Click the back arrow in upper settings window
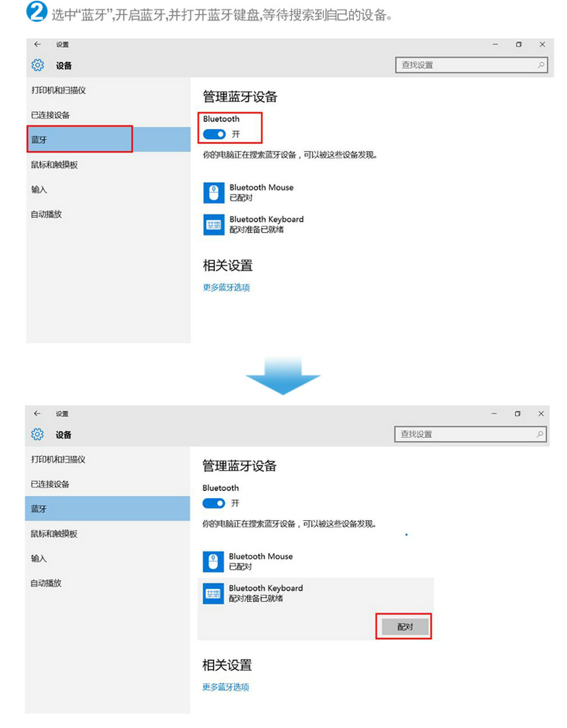The height and width of the screenshot is (728, 567). pyautogui.click(x=37, y=44)
